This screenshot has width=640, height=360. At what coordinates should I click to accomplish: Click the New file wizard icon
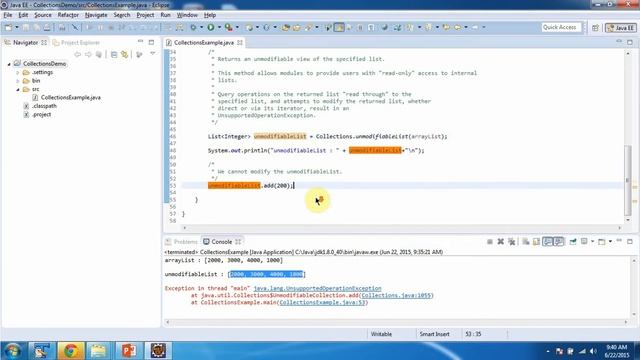(x=8, y=27)
